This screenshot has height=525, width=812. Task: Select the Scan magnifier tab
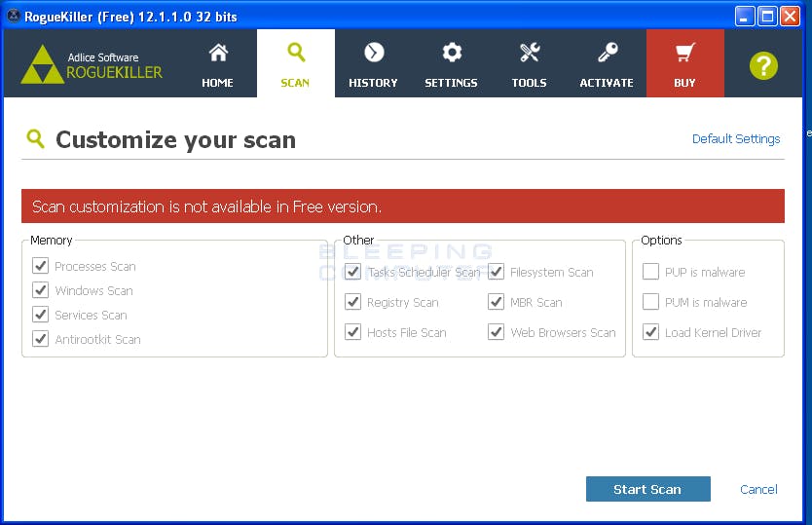click(x=296, y=63)
